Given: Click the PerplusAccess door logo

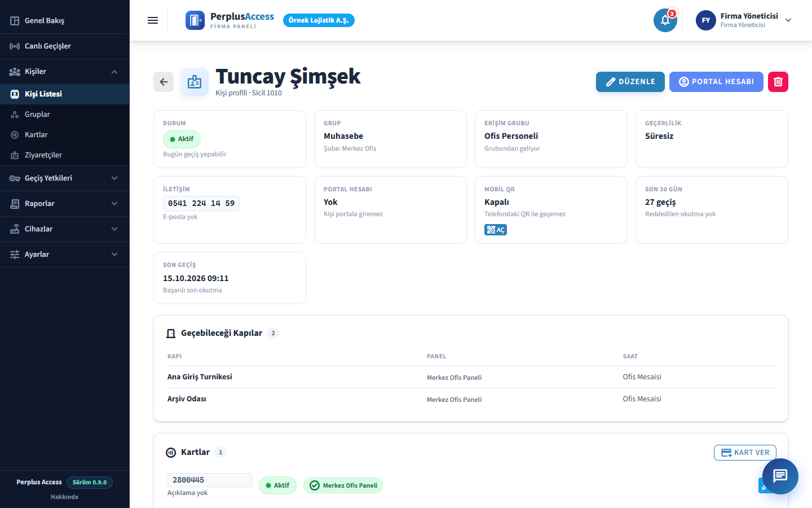Looking at the screenshot, I should [x=195, y=20].
